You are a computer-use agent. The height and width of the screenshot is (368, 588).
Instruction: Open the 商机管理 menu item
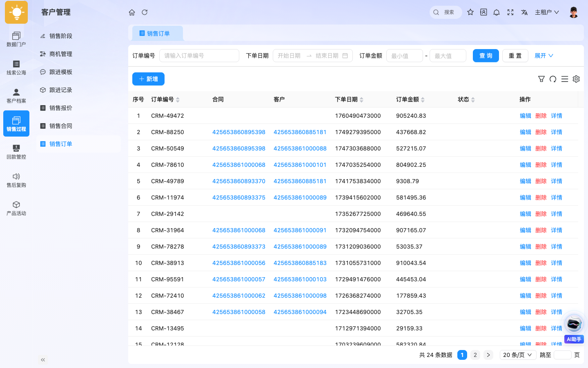pos(78,54)
